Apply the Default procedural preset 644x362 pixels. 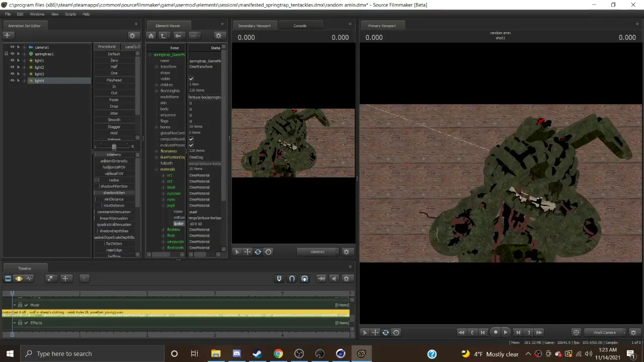point(114,54)
